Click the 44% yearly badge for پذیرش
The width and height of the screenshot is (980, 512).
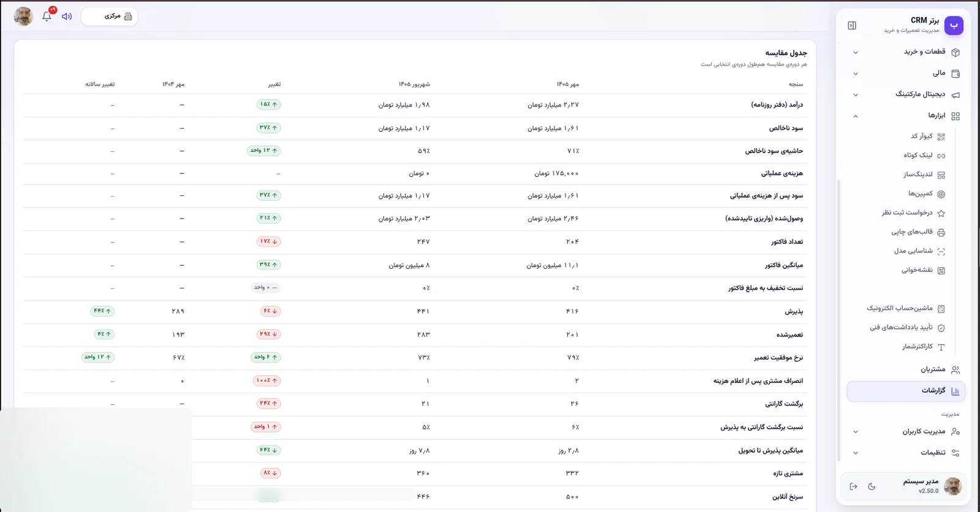point(102,311)
